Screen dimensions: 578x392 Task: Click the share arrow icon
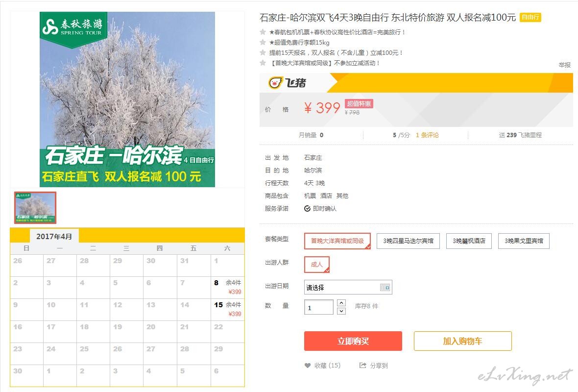pos(363,365)
